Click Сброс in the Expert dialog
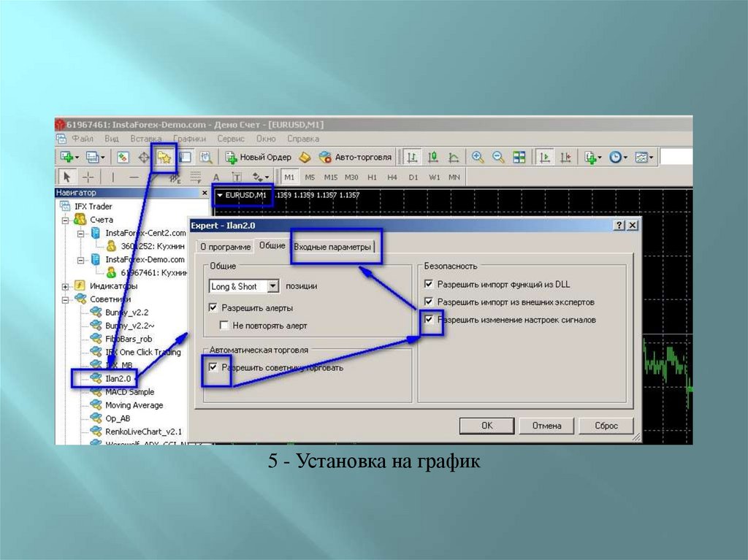Screen dimensions: 748x560 606,426
